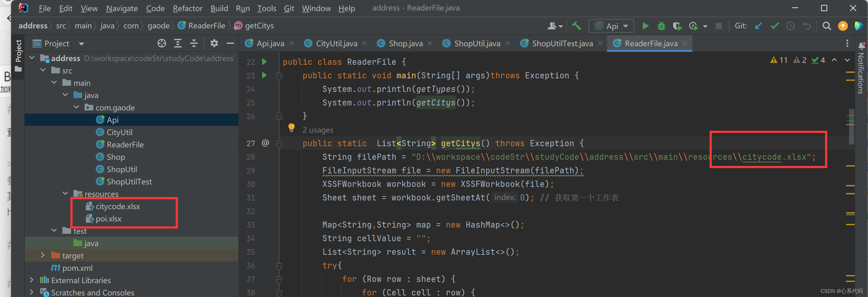The height and width of the screenshot is (297, 868).
Task: Open the Refactor menu
Action: [187, 8]
